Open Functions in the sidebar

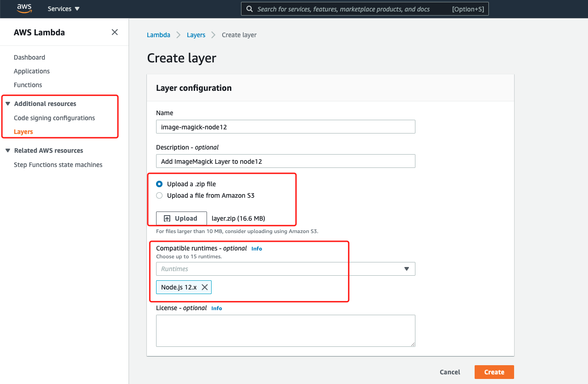[28, 85]
